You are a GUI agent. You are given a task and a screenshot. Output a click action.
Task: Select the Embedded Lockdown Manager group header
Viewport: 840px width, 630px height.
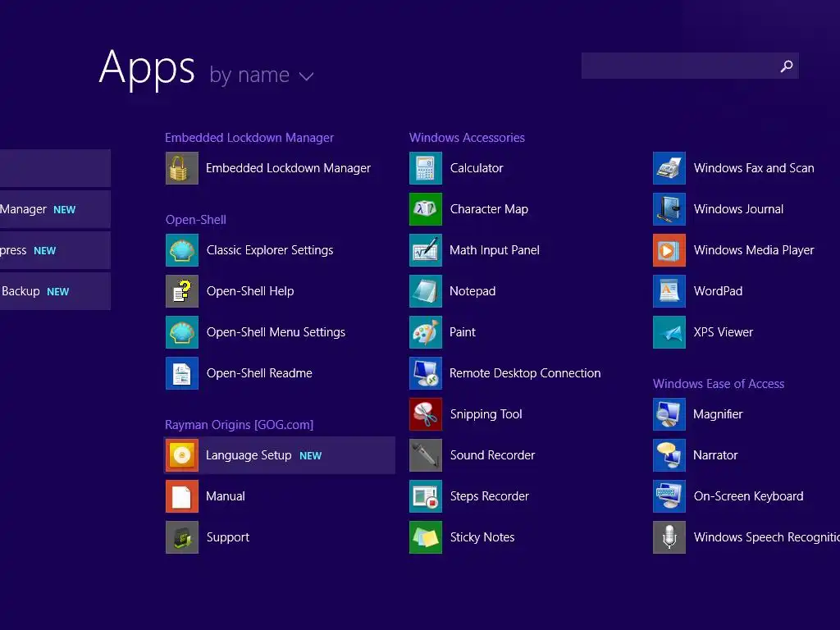click(249, 138)
